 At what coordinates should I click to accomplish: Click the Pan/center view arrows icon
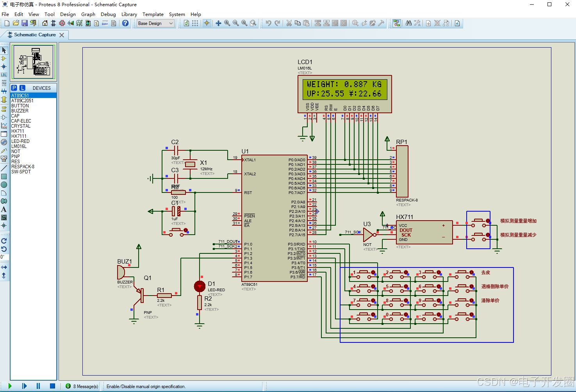pos(218,23)
